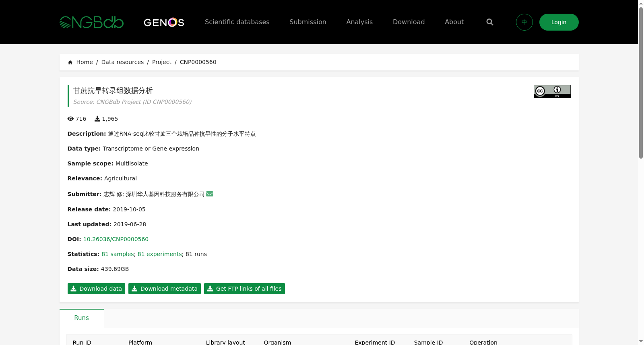Open the search magnifier icon
This screenshot has height=345, width=644.
[490, 22]
